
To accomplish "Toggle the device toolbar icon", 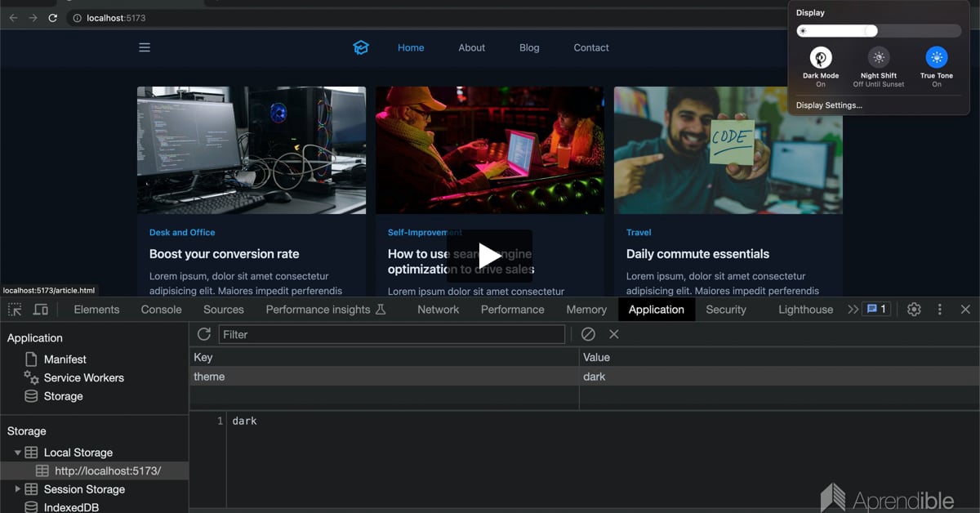I will [x=40, y=310].
